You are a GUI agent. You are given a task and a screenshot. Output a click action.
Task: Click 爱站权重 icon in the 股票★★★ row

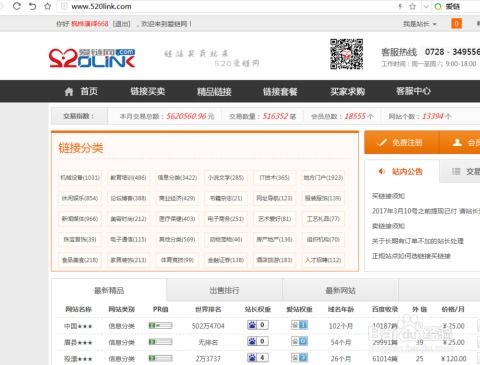299,358
